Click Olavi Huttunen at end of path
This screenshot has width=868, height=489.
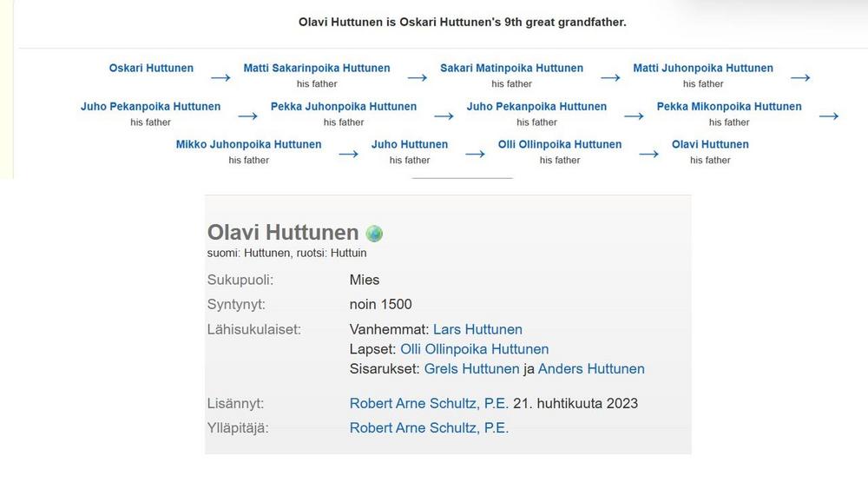[x=710, y=144]
